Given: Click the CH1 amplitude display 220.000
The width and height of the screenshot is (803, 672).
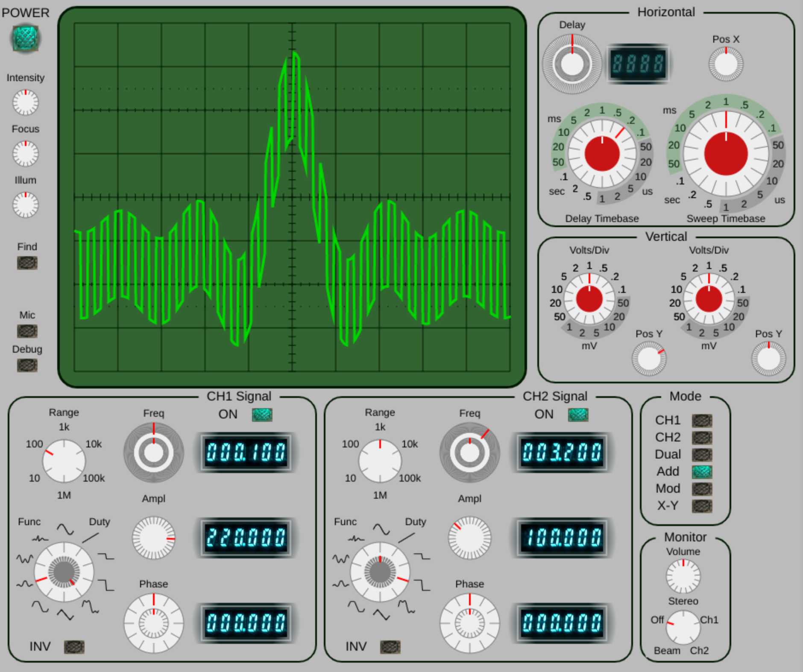Looking at the screenshot, I should (246, 538).
